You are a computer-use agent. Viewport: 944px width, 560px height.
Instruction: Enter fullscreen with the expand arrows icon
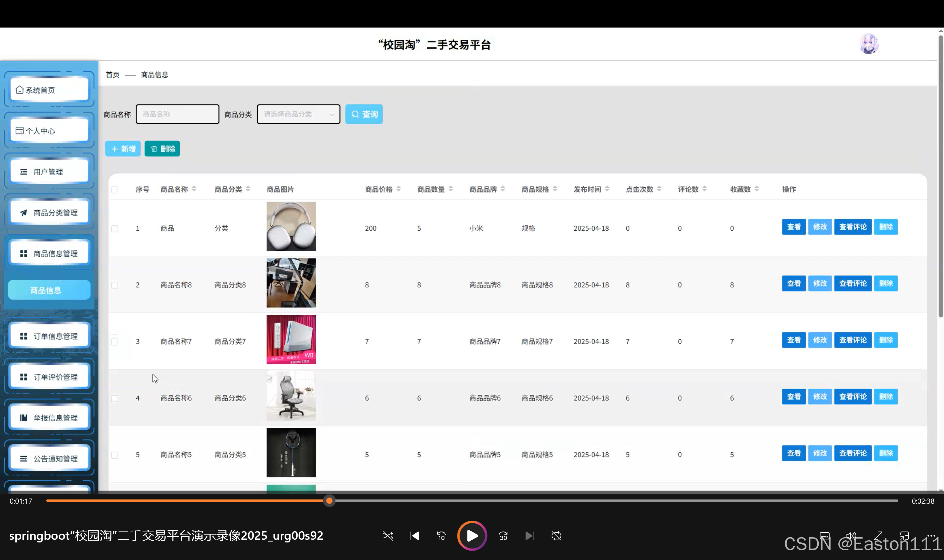[878, 536]
